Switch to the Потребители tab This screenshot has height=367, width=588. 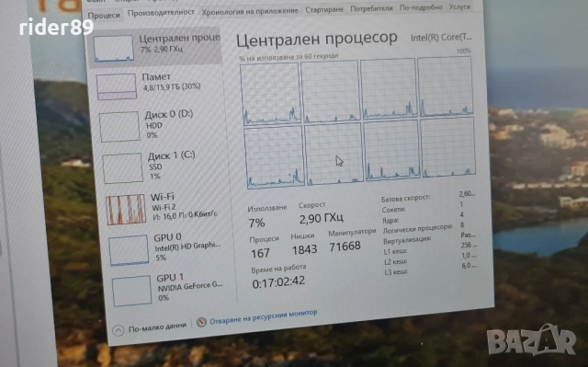[371, 8]
